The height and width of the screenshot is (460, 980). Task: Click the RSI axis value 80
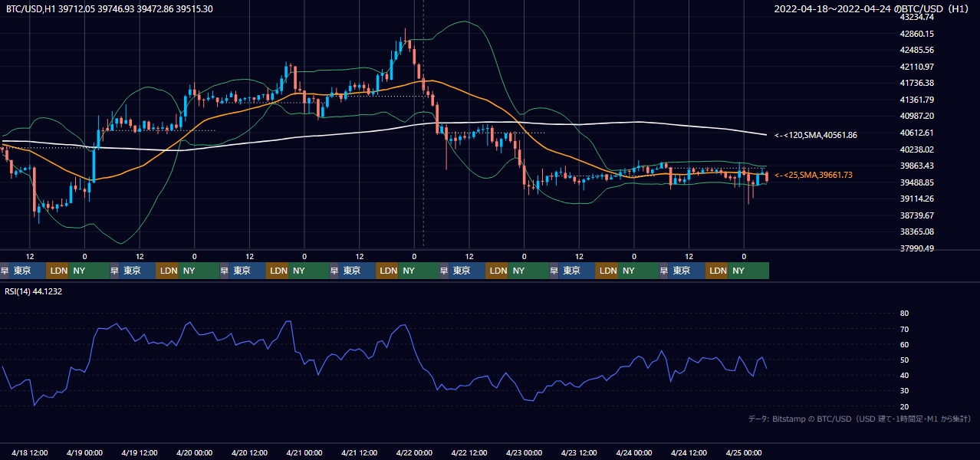point(905,314)
